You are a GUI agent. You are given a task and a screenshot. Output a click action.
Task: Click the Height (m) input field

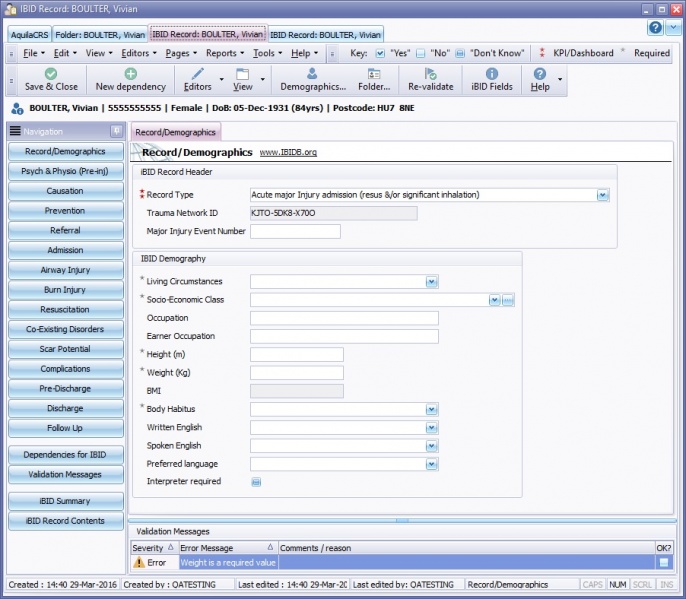pyautogui.click(x=297, y=354)
